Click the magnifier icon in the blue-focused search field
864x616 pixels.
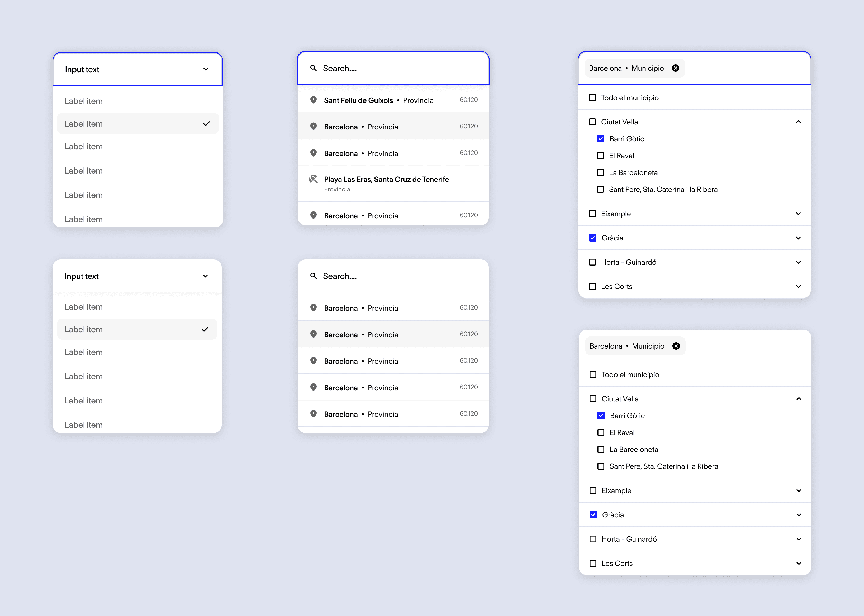[313, 68]
